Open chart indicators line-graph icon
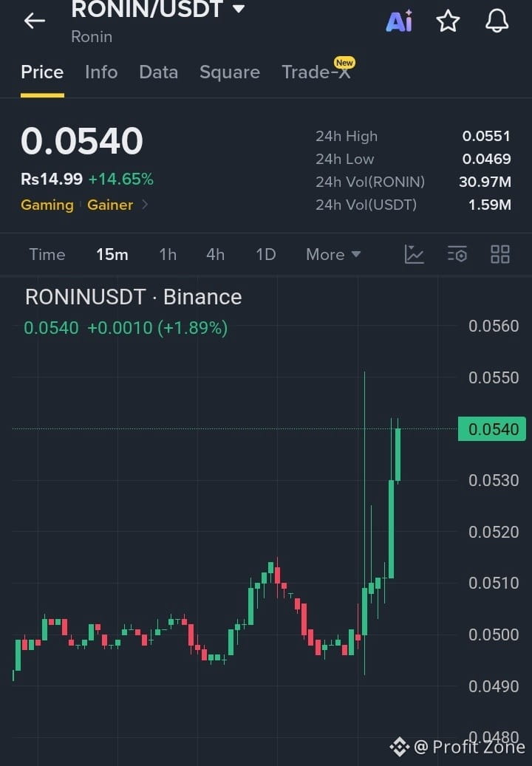 coord(415,255)
